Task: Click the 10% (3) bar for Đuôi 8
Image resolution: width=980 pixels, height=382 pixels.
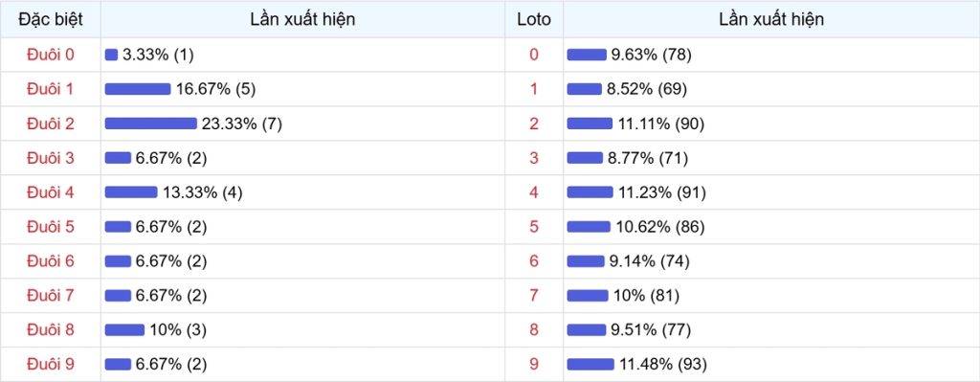Action: (124, 330)
